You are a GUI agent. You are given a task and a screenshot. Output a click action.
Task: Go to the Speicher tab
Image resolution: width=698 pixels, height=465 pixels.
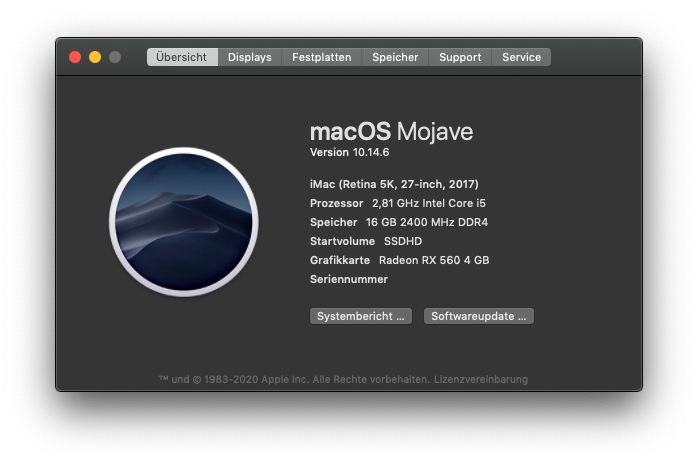[395, 57]
